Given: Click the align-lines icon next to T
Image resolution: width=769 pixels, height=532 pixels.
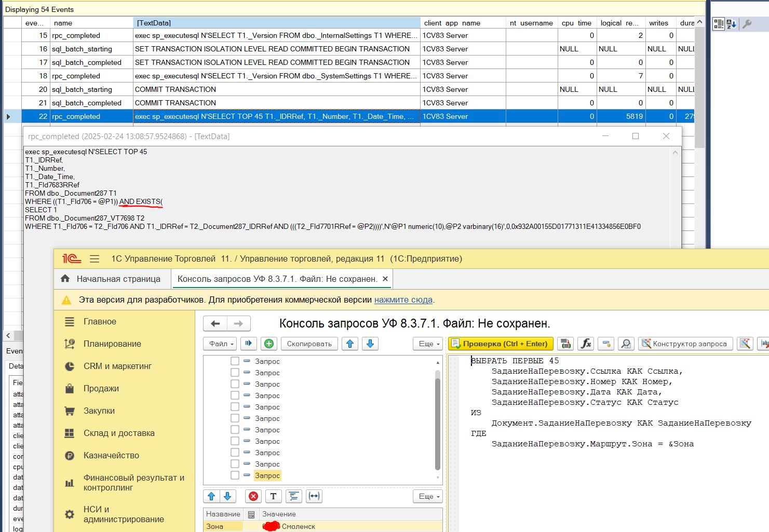Looking at the screenshot, I should 293,496.
